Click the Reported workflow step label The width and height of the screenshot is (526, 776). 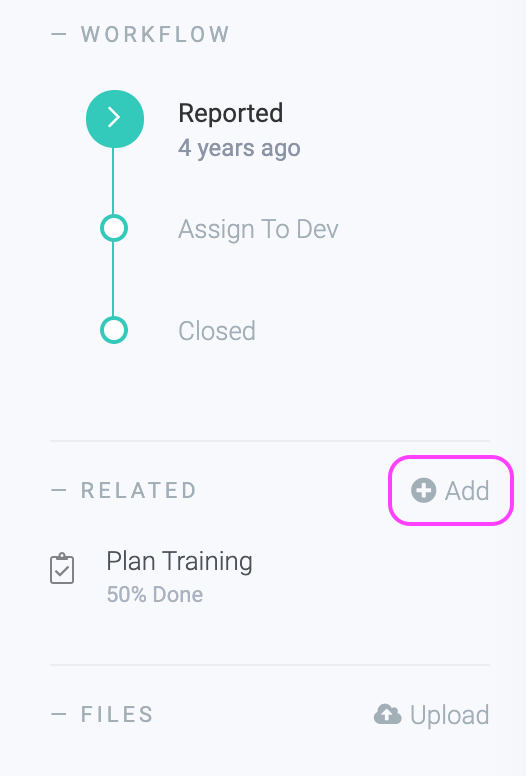pyautogui.click(x=231, y=113)
